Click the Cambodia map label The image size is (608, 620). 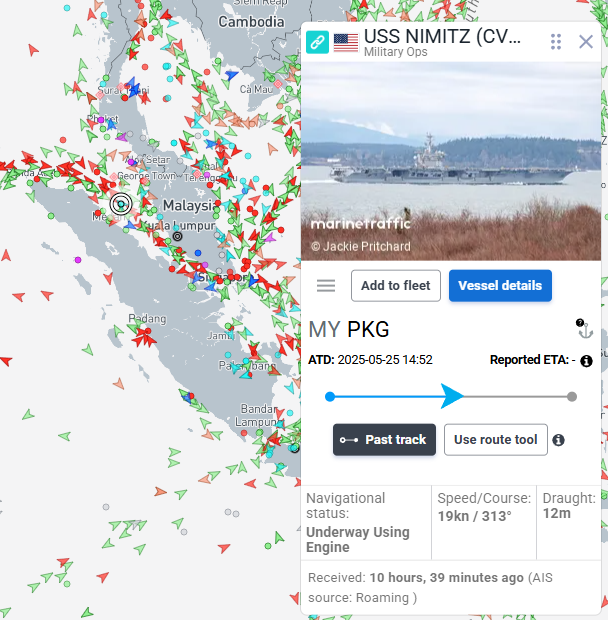251,22
